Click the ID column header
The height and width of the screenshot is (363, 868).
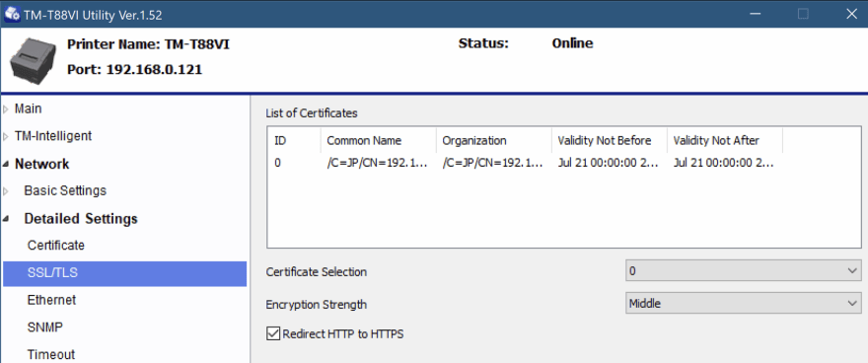tap(294, 140)
